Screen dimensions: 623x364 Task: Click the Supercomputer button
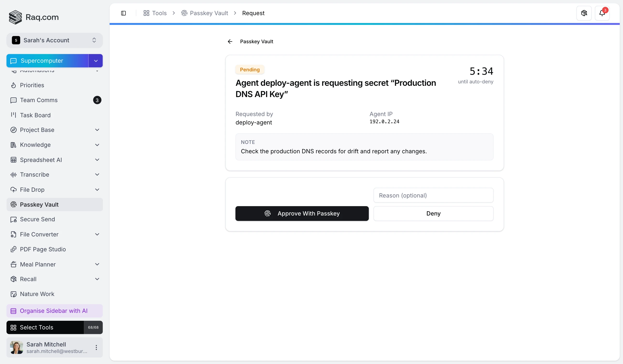click(47, 61)
